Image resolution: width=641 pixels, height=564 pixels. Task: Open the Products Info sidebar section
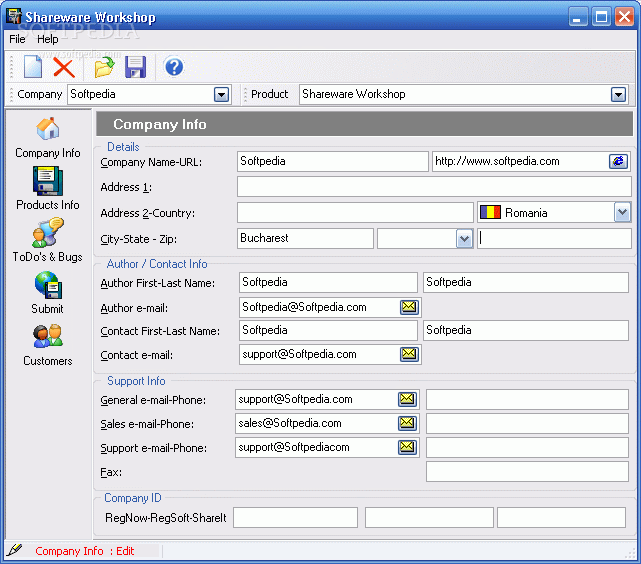48,188
